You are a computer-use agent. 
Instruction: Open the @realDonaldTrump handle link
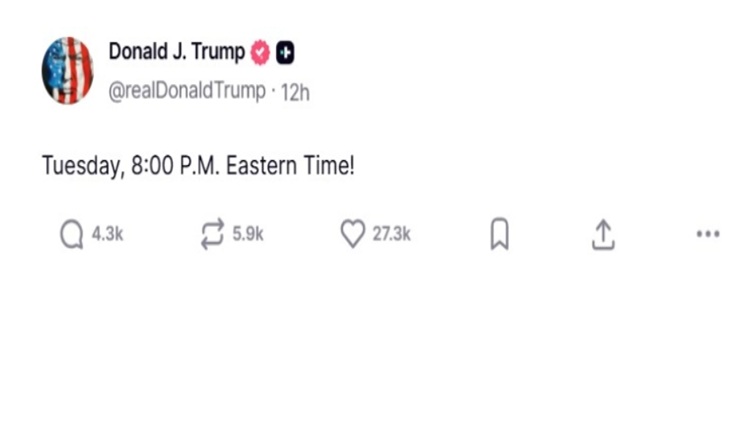coord(186,91)
